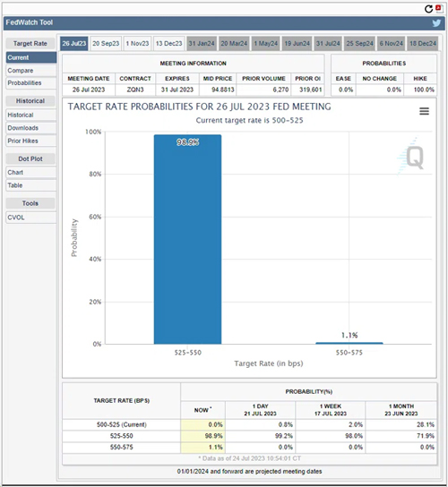448x487 pixels.
Task: Select the 31 Jan24 meeting tab
Action: coord(202,44)
